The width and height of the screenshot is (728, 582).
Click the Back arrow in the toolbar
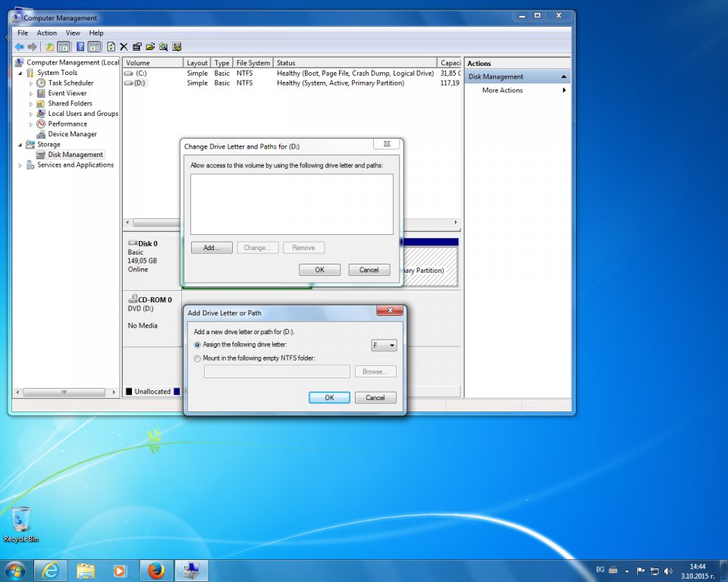(19, 47)
